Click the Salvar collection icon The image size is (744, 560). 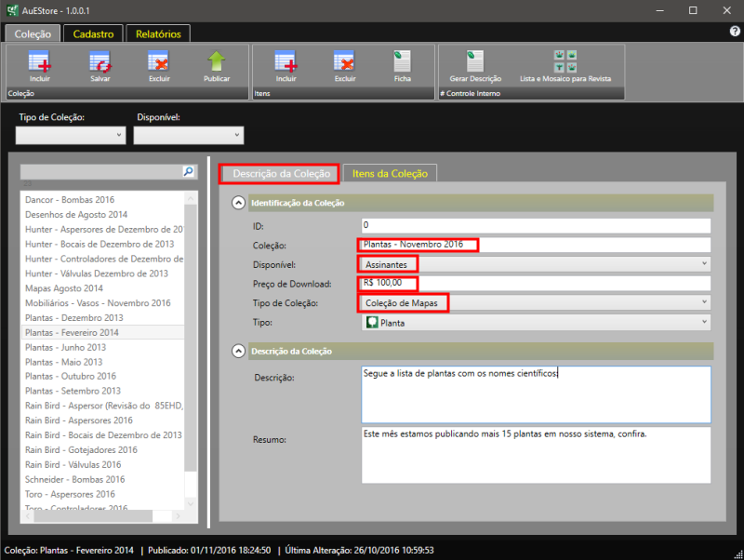100,63
